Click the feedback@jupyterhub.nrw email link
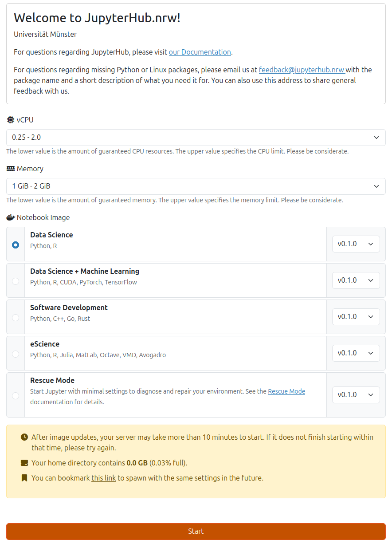 pos(302,70)
